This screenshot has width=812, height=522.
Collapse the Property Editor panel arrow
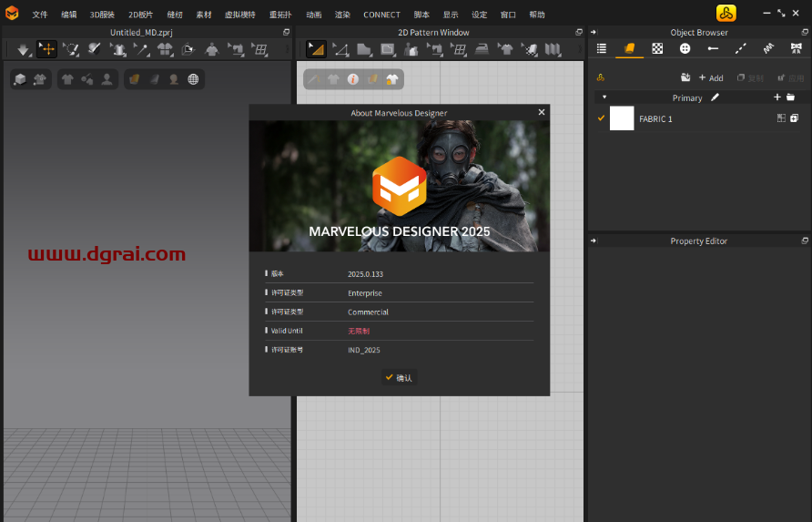594,241
